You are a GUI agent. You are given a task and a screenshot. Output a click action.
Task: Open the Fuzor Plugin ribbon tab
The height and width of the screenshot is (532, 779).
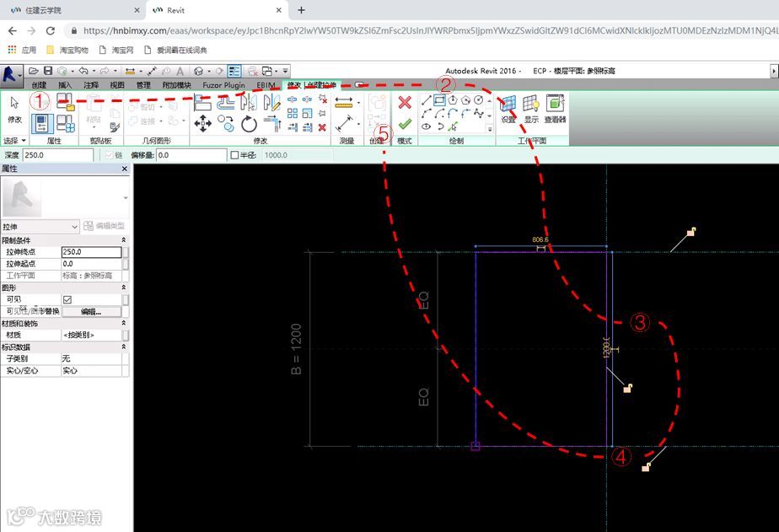pyautogui.click(x=223, y=85)
